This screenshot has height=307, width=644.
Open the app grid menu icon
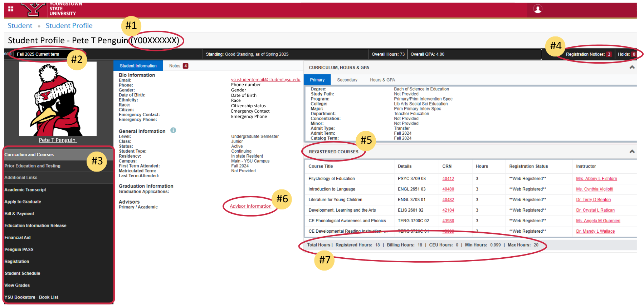coord(11,9)
